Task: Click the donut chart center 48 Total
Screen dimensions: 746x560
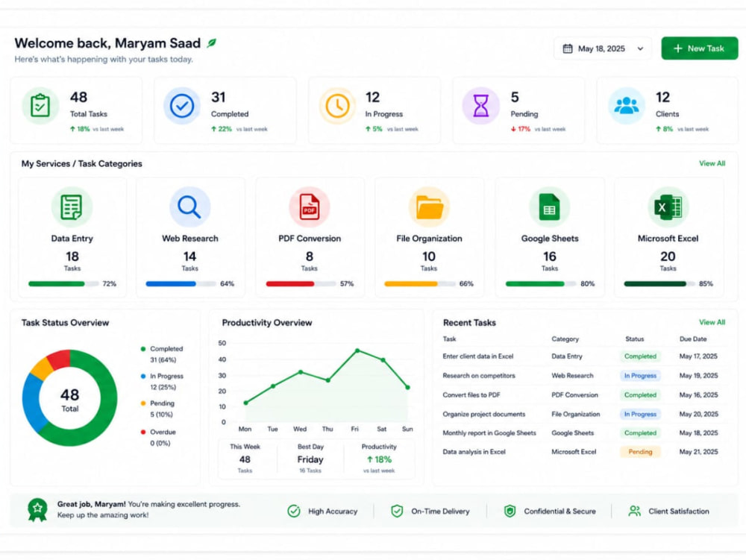Action: 70,400
